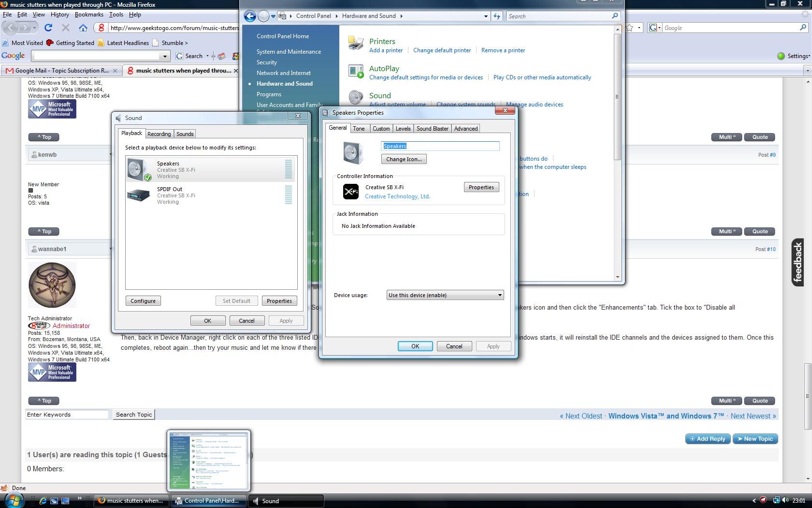Image resolution: width=812 pixels, height=508 pixels.
Task: Click the AutoPlay icon in Control Panel
Action: click(x=356, y=71)
